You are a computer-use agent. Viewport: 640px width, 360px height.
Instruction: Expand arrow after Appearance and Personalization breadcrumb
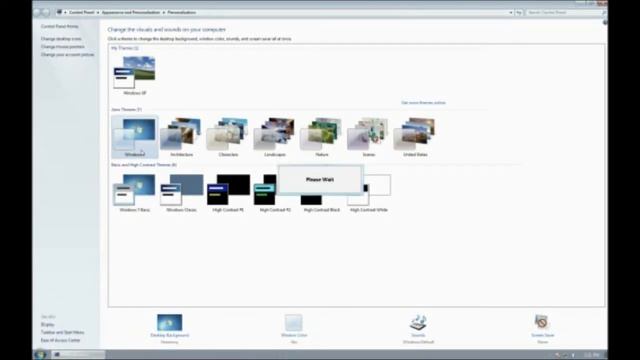[x=164, y=13]
